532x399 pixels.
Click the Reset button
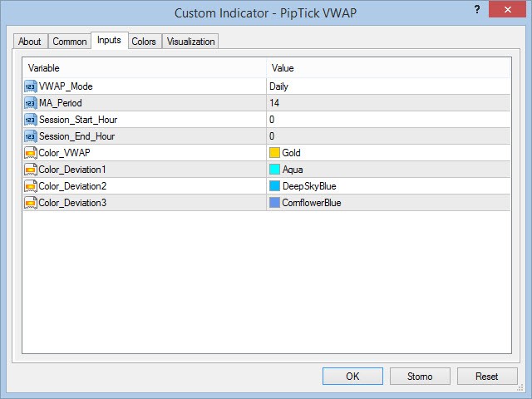point(487,376)
